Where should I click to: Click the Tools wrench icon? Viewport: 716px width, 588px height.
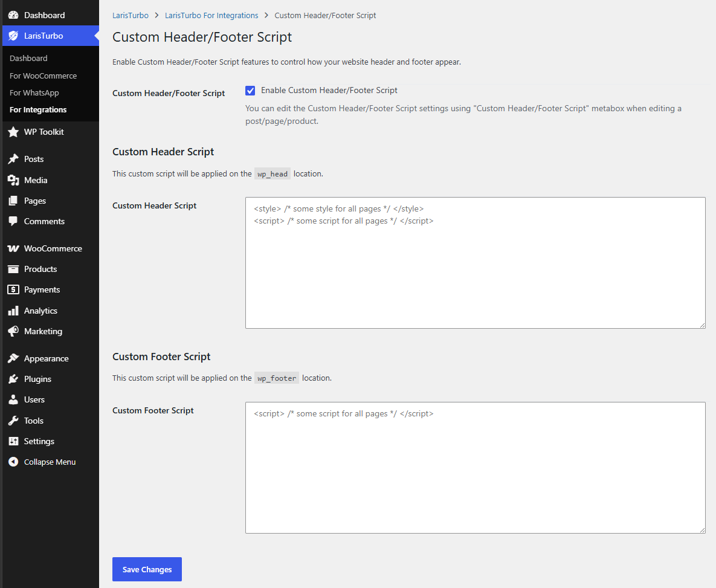13,421
